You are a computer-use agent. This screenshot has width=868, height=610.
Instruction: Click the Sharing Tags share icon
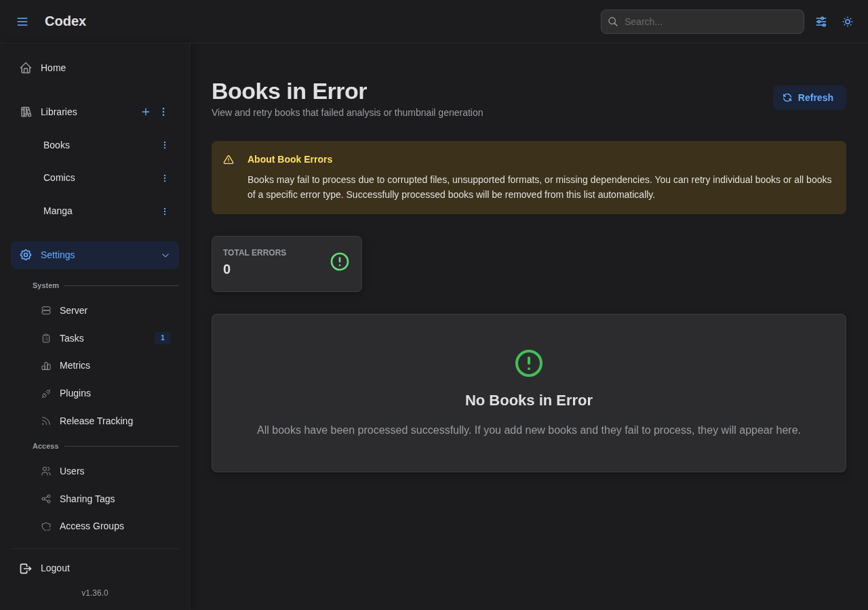(46, 499)
